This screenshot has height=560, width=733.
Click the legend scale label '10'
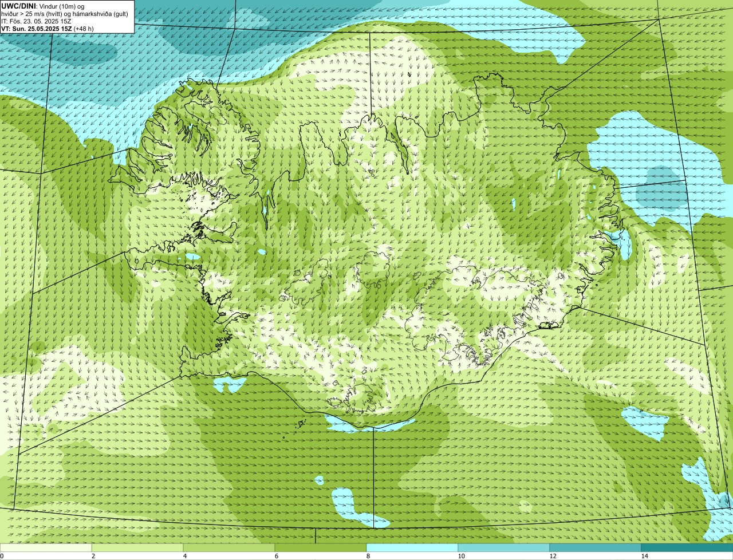tap(461, 556)
